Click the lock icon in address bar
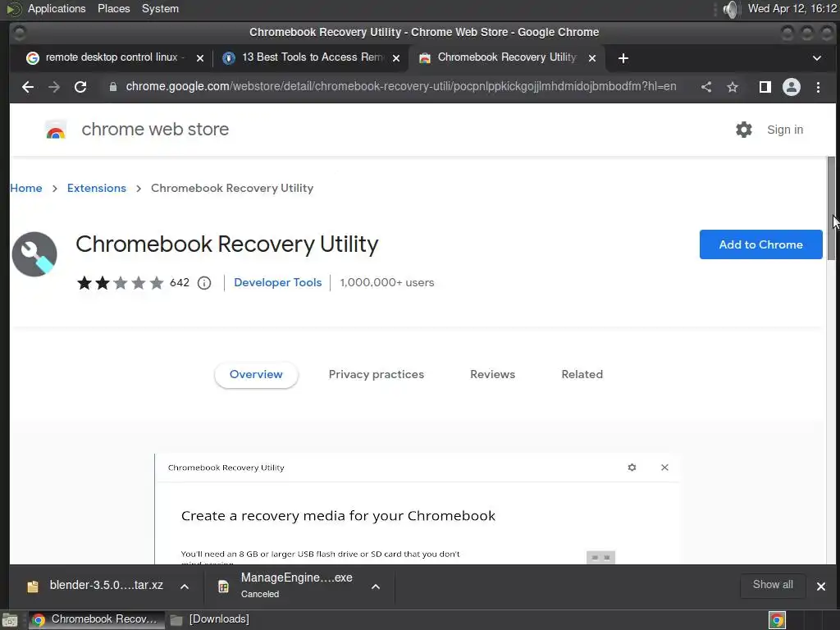 tap(113, 87)
